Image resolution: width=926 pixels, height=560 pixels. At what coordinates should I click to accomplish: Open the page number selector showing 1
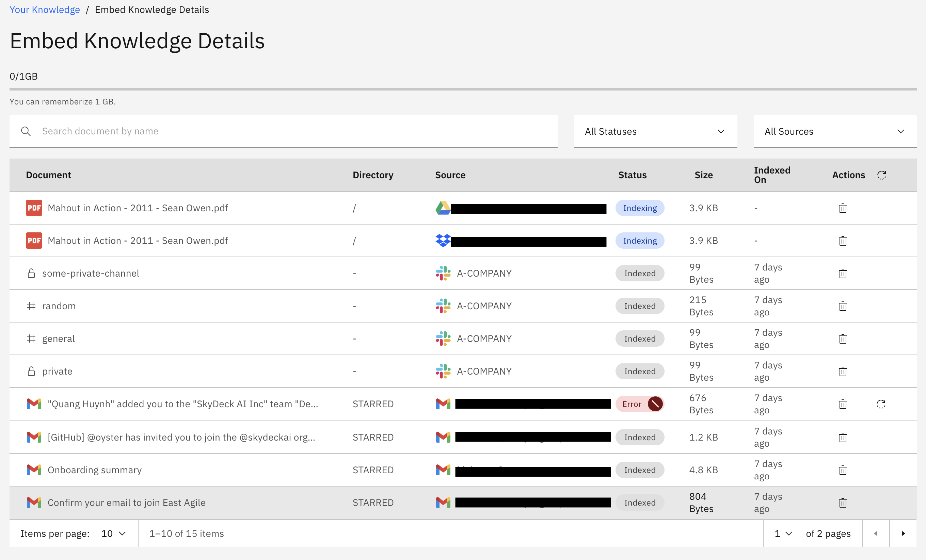[783, 533]
